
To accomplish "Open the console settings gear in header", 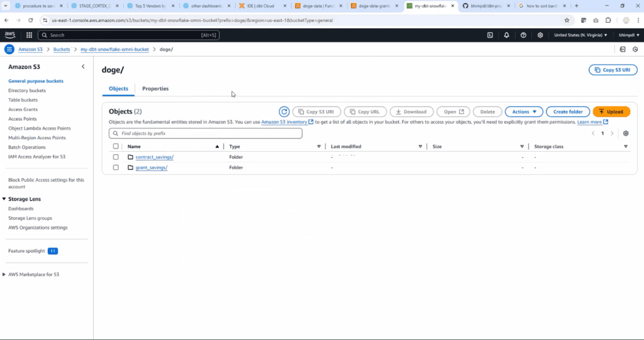I will pos(540,35).
